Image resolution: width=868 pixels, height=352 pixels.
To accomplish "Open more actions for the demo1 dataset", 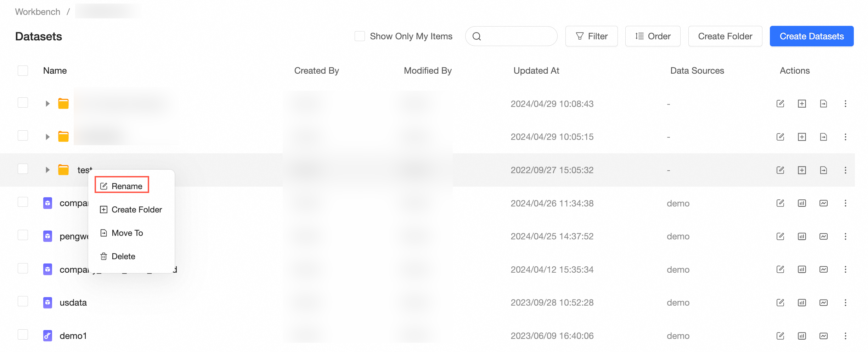I will click(x=845, y=336).
